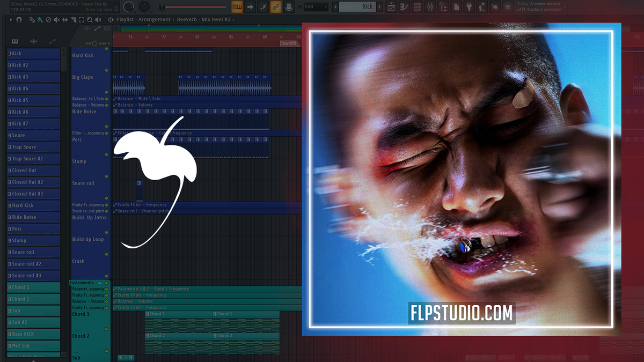Open the Playlist - Arrangement menu
Screen dimensions: 644x362
pyautogui.click(x=141, y=19)
